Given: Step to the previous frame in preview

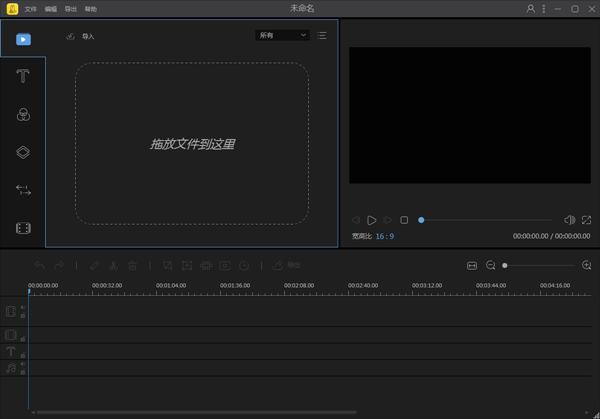Looking at the screenshot, I should coord(356,220).
